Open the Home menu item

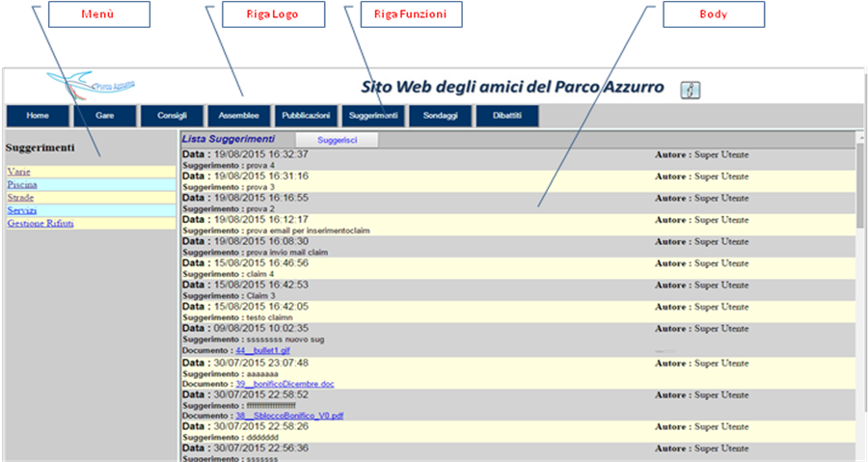(38, 116)
